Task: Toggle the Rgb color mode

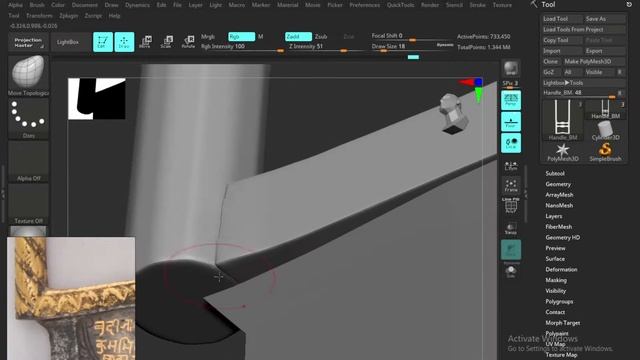Action: [x=242, y=36]
